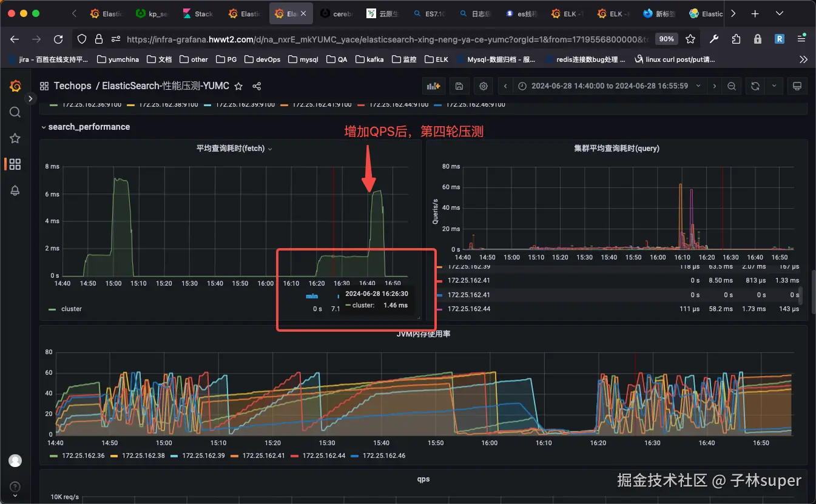
Task: Switch to the cerebro tab
Action: (337, 13)
